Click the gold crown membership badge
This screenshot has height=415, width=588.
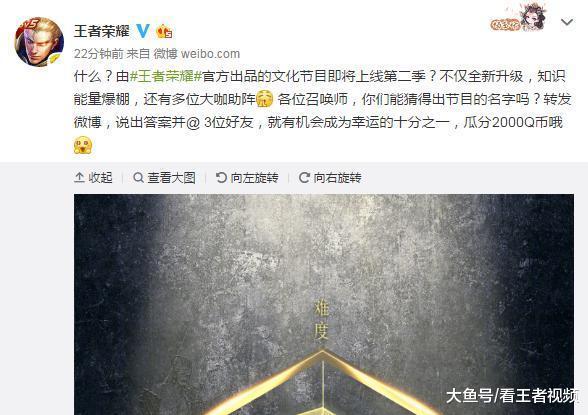tap(164, 31)
